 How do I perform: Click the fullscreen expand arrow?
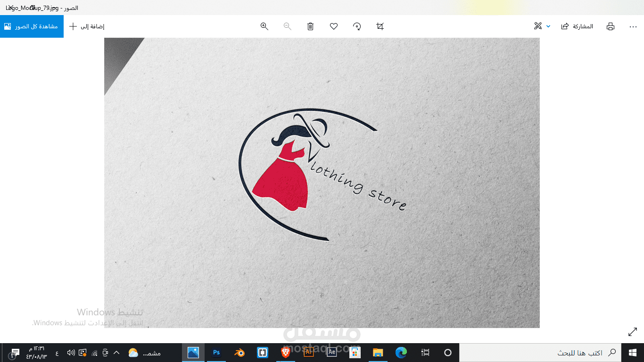(x=632, y=332)
